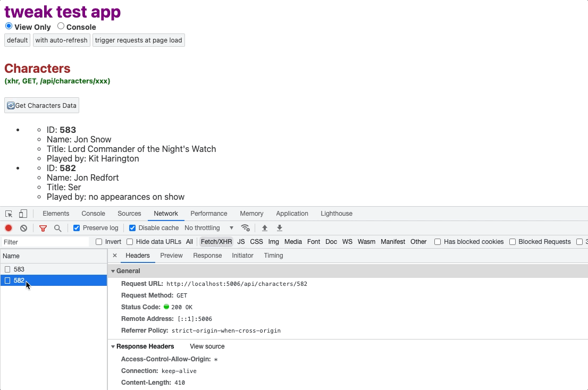Switch to the Sources tab
This screenshot has height=390, width=588.
[x=129, y=214]
